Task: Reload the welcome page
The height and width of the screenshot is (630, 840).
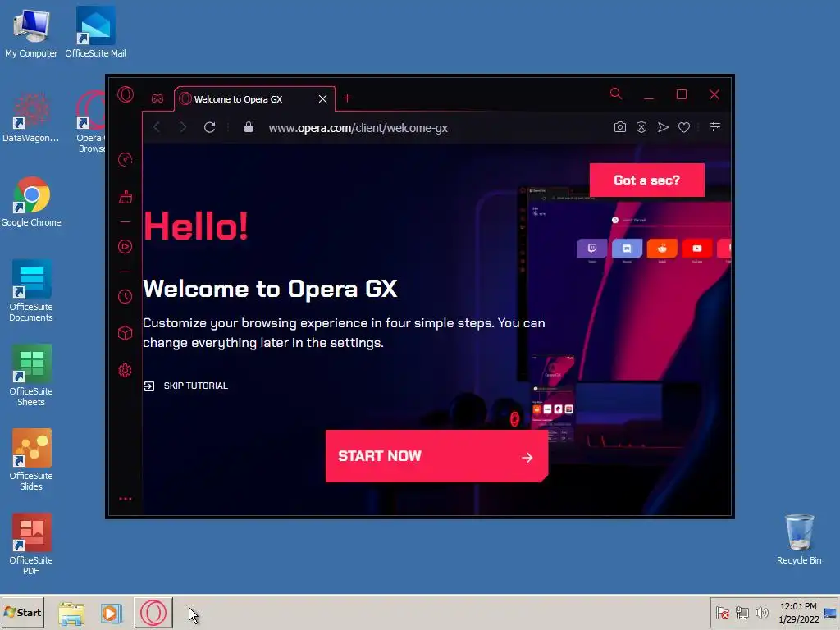Action: point(209,127)
